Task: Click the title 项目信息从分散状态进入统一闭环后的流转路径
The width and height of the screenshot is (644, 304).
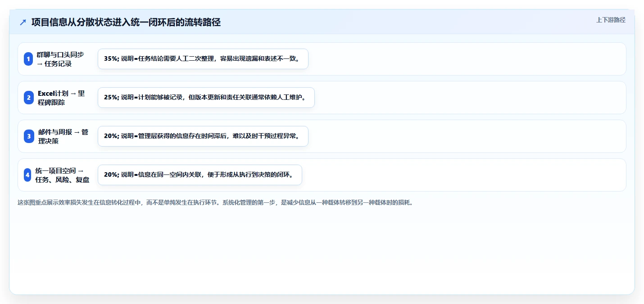Action: pos(126,22)
